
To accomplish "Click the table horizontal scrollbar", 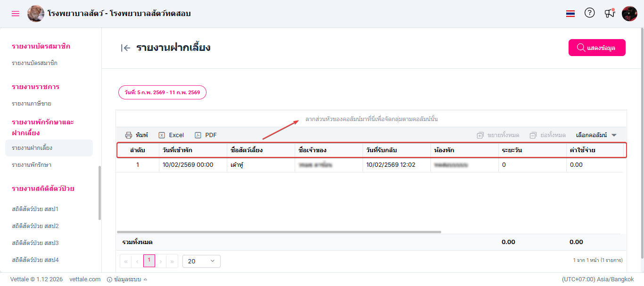I will coord(279,232).
